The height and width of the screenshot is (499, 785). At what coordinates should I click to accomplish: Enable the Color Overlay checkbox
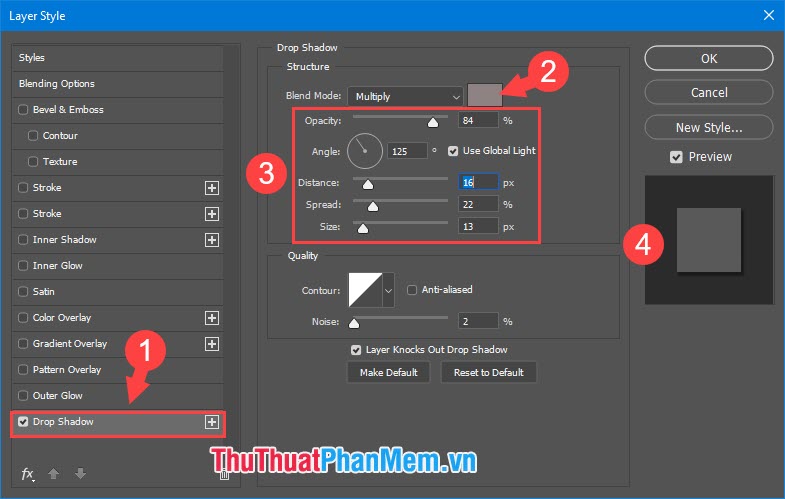click(x=23, y=318)
